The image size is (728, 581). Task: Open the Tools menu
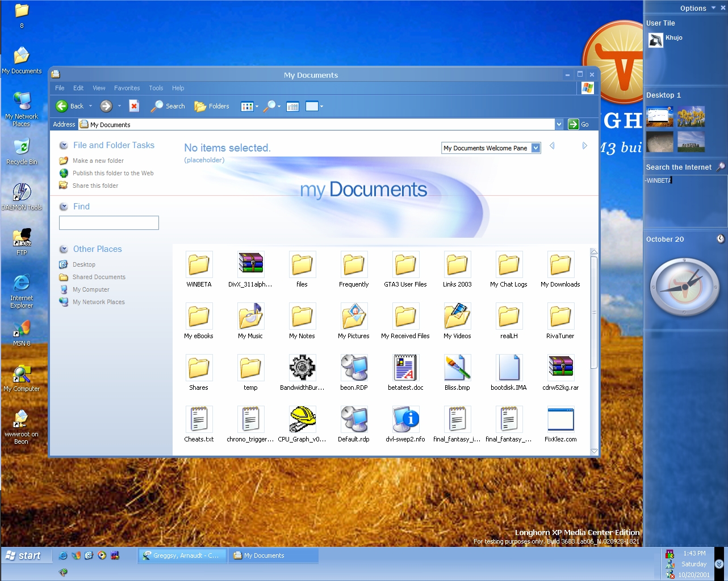click(156, 88)
